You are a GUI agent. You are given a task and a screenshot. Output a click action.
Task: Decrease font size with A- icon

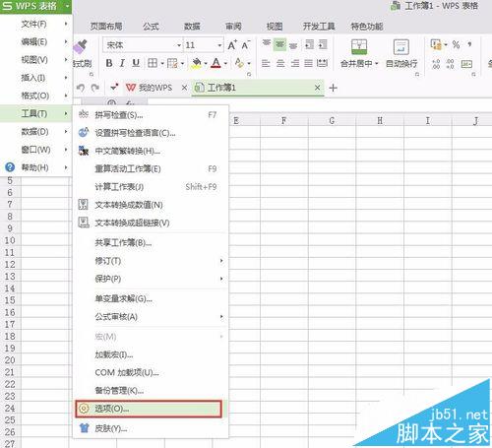(245, 45)
